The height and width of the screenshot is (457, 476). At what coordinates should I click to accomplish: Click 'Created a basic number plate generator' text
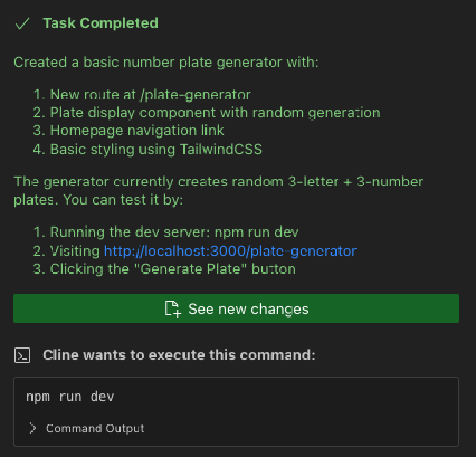click(166, 62)
